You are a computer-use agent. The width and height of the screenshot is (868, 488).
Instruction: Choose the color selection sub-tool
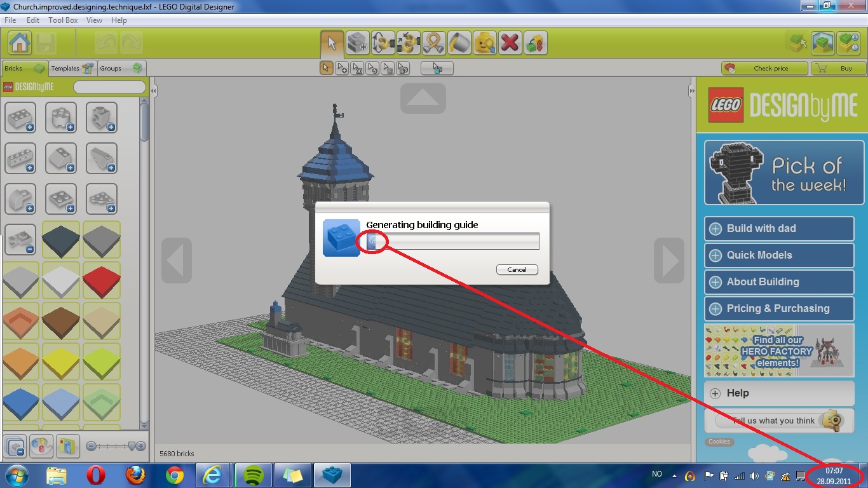tap(372, 68)
